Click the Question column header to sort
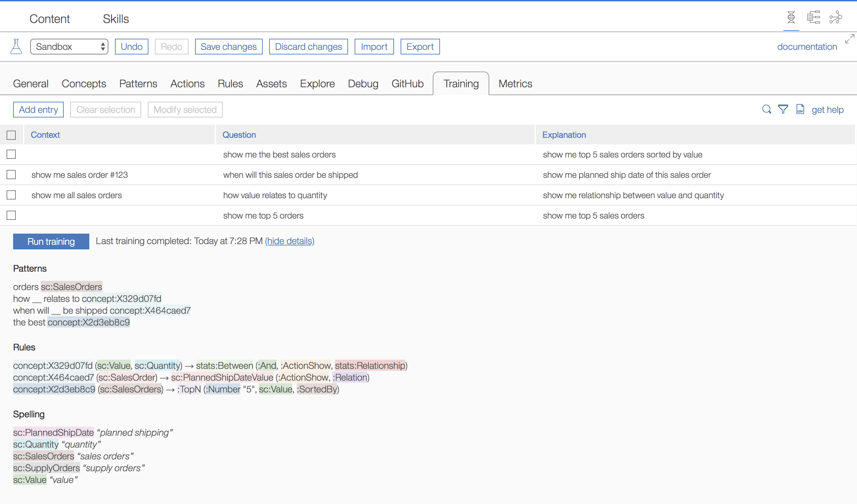 coord(239,135)
